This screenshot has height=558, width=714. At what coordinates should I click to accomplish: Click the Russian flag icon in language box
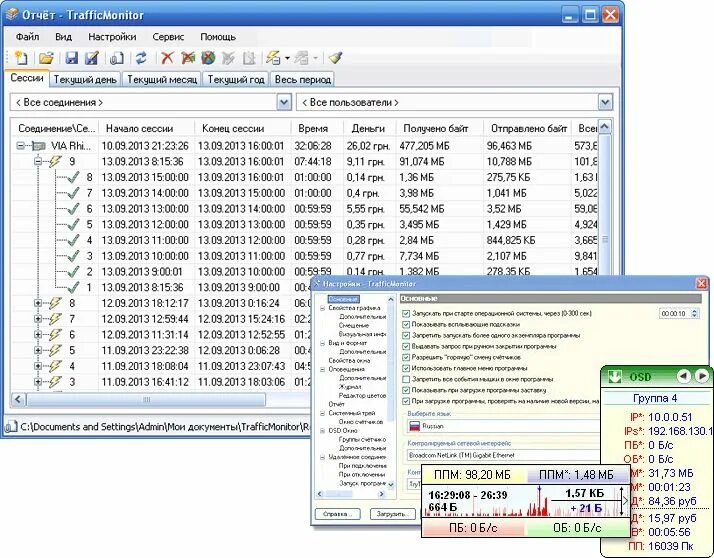pyautogui.click(x=414, y=426)
